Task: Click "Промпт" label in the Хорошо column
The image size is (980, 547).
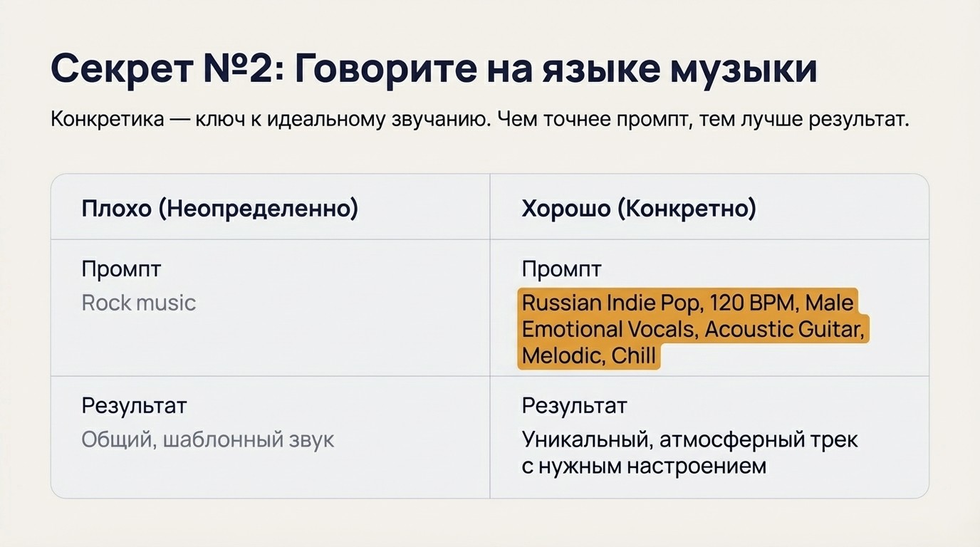Action: tap(561, 269)
